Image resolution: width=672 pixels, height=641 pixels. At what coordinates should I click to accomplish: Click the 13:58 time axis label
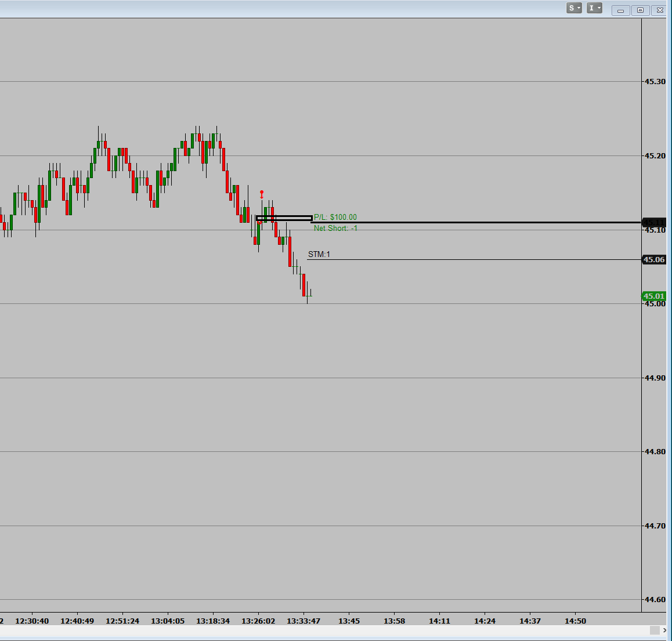(394, 621)
